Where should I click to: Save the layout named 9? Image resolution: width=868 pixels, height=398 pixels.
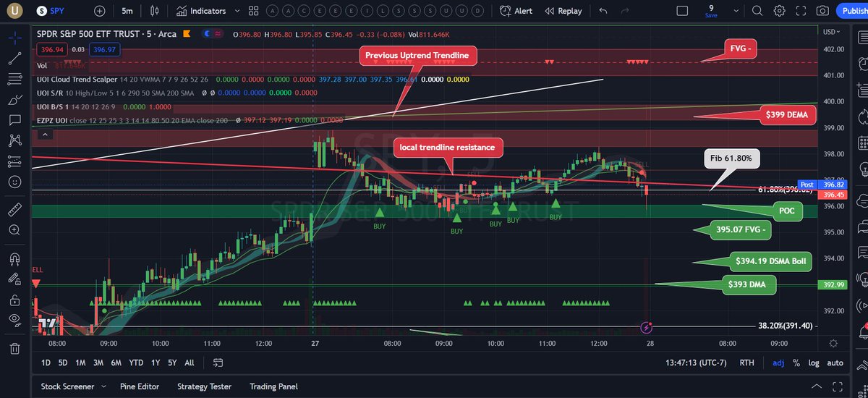point(711,11)
